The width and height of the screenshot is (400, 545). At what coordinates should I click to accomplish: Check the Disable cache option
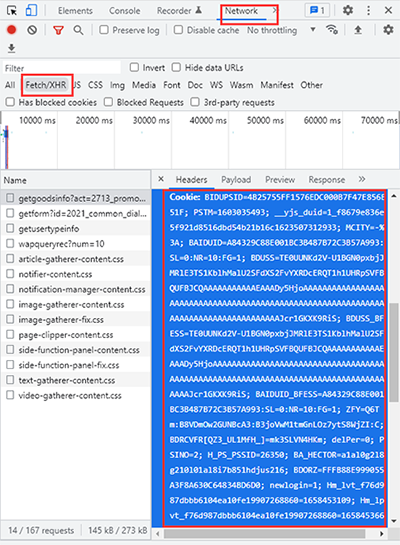178,30
